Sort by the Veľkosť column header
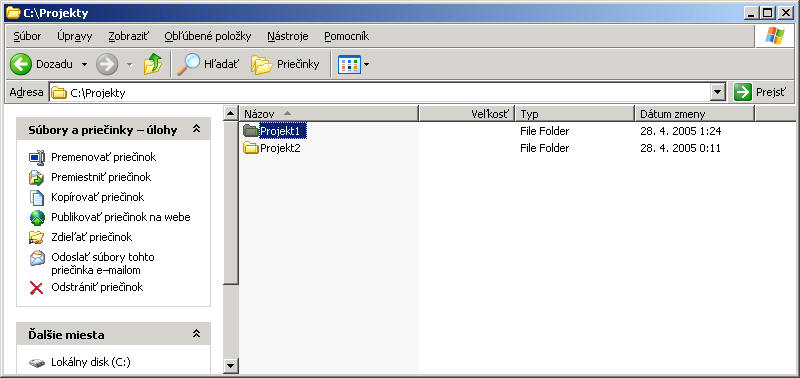Screen dimensions: 800x378 (x=467, y=114)
